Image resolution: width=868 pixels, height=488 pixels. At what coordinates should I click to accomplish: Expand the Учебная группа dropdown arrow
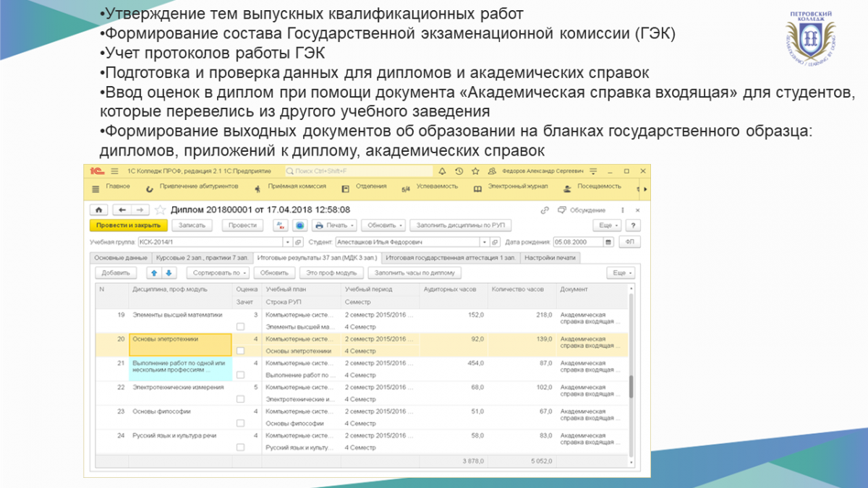[288, 242]
